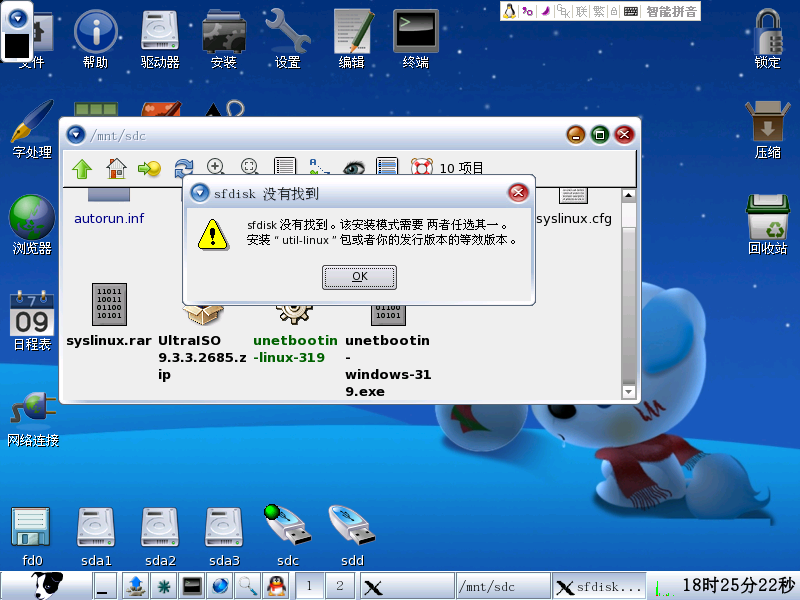Click the taskbar clock 18时25分22秒
800x600 pixels.
click(x=738, y=585)
